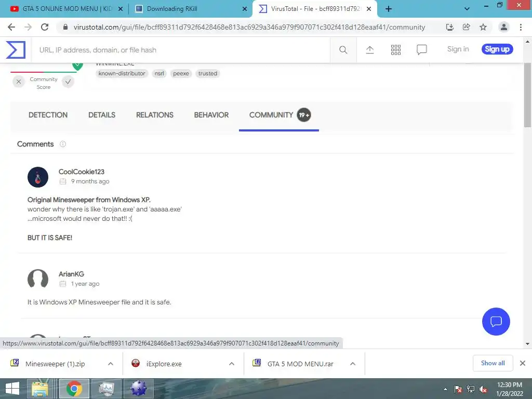Click the volume muted tray icon

click(x=483, y=389)
